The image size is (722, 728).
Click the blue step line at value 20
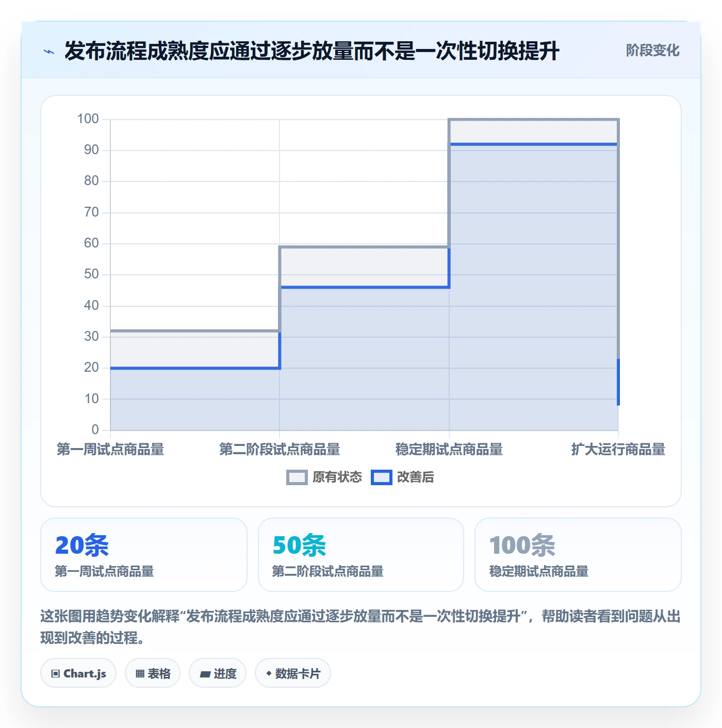pos(195,368)
